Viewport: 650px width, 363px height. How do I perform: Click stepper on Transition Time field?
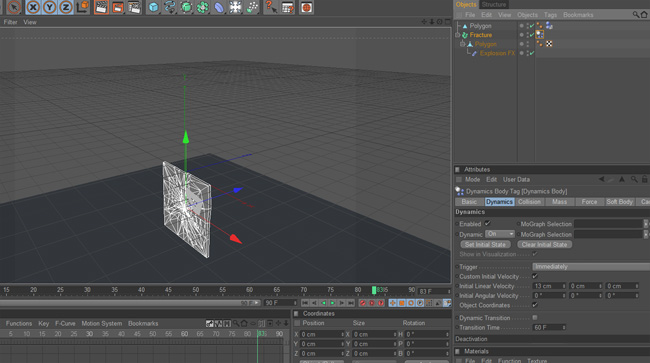coord(564,327)
